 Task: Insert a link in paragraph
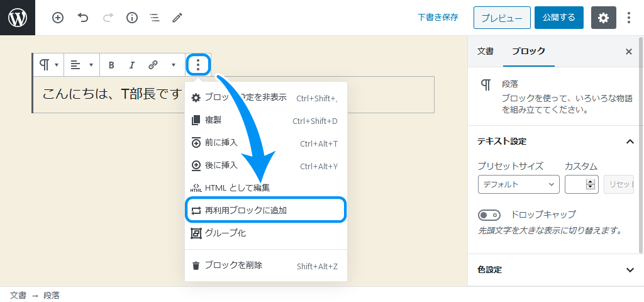point(153,65)
